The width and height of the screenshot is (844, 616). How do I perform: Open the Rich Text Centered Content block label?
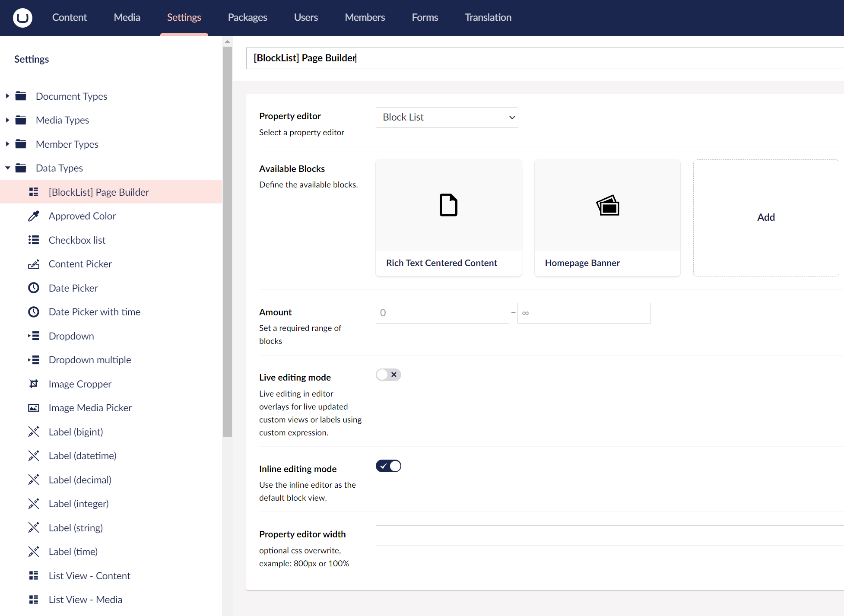pyautogui.click(x=441, y=263)
